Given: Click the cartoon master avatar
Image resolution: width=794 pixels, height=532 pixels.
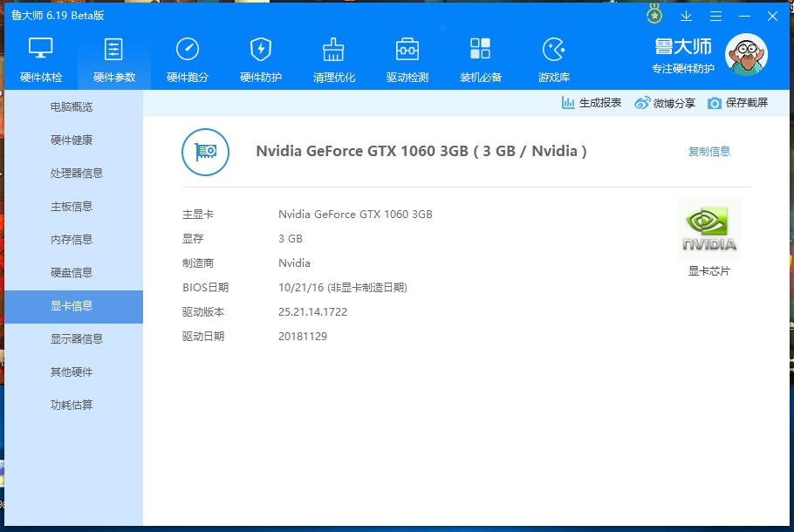Looking at the screenshot, I should tap(746, 55).
